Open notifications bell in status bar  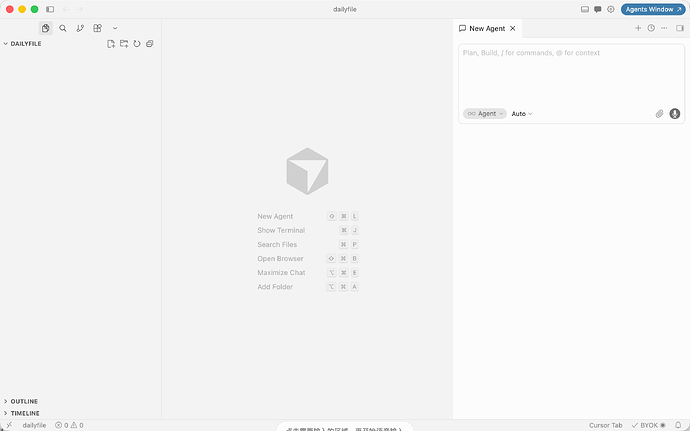(x=678, y=425)
